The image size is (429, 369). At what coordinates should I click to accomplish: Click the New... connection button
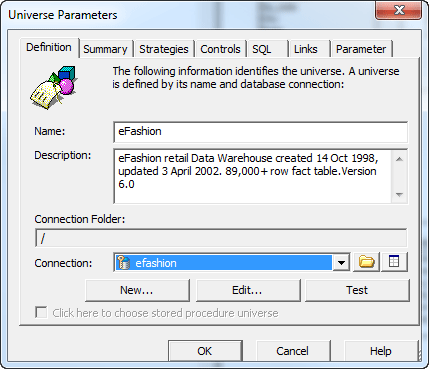coord(137,290)
